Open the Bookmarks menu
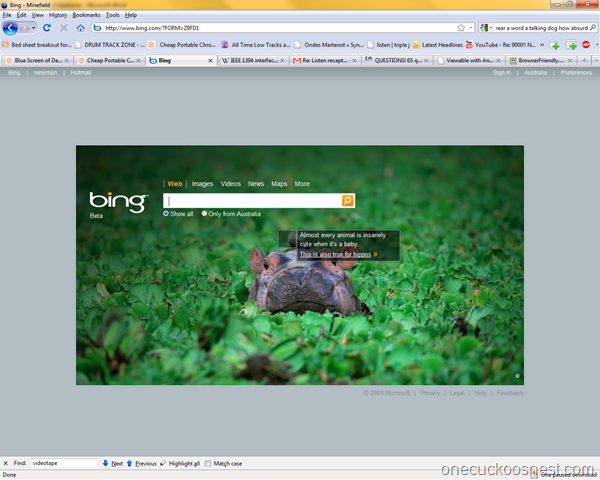600x480 pixels. [86, 15]
